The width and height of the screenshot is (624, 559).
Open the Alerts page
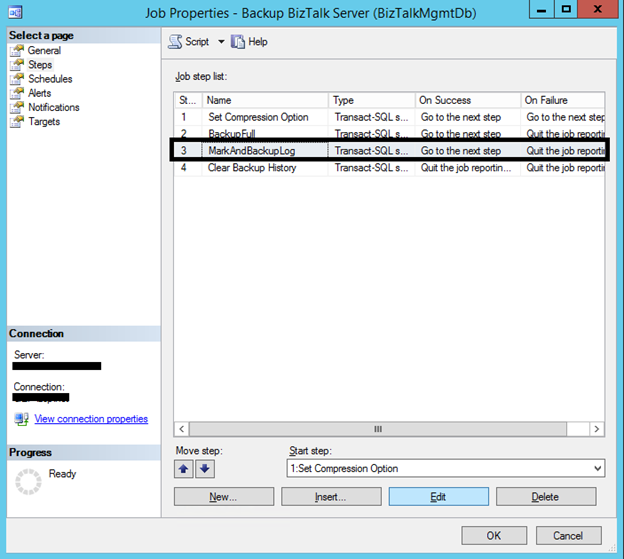39,93
